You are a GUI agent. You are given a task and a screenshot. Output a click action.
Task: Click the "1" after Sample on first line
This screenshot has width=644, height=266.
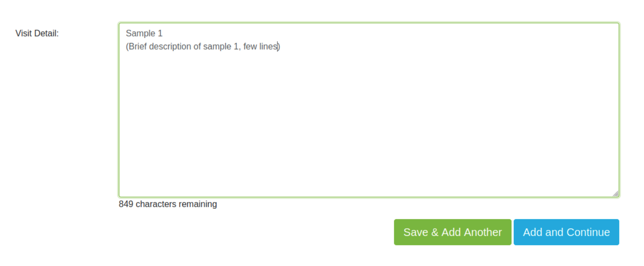tap(160, 34)
